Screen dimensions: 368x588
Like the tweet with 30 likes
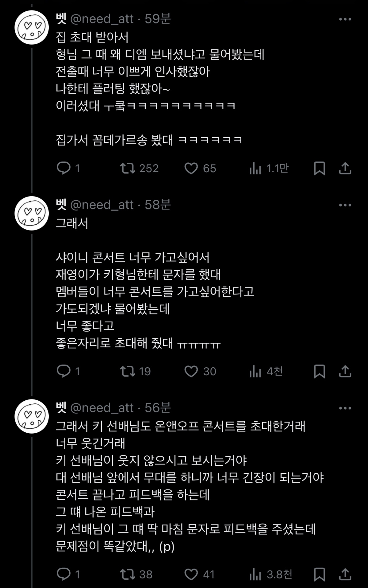[191, 371]
